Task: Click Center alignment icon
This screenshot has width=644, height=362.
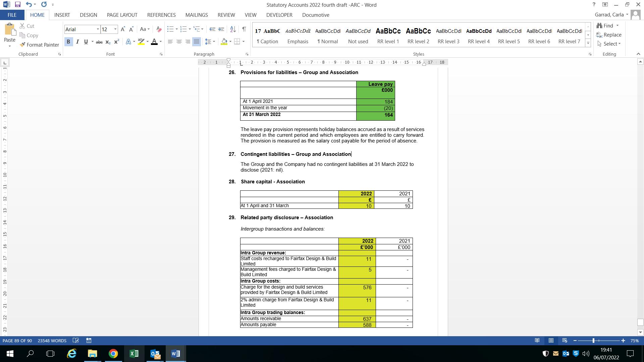Action: [179, 42]
